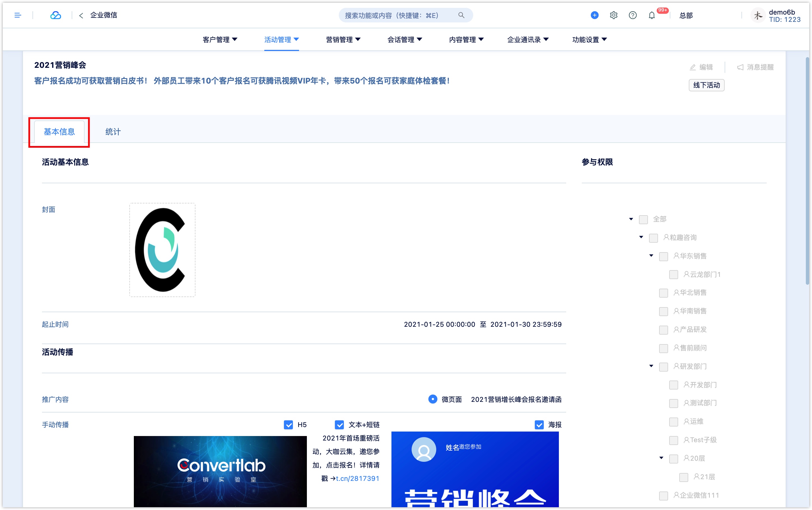Image resolution: width=812 pixels, height=510 pixels.
Task: Click the person icon beside 粒趣咨询
Action: [666, 237]
